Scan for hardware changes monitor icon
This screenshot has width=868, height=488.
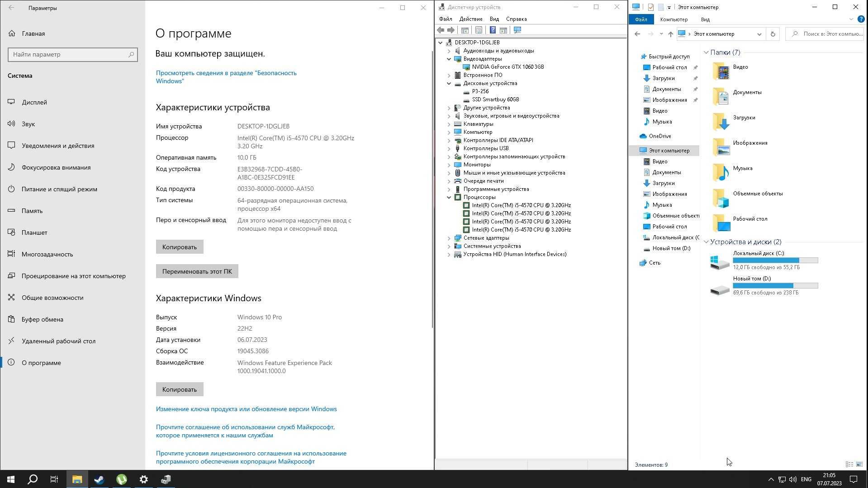[x=517, y=30]
